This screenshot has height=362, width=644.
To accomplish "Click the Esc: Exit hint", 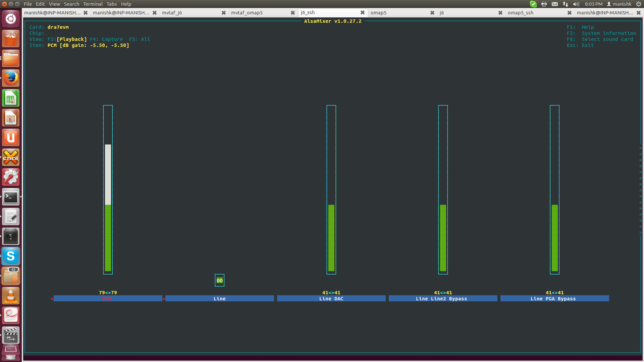I will 580,45.
